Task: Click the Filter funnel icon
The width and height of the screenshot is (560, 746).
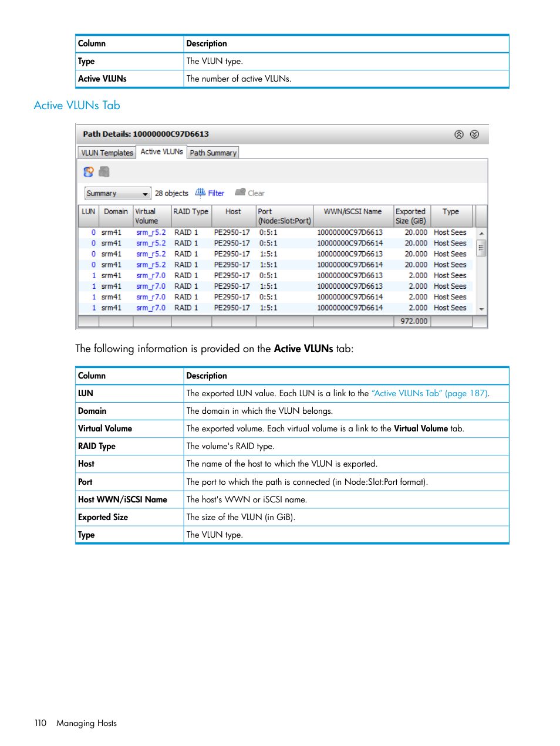Action: click(x=200, y=193)
